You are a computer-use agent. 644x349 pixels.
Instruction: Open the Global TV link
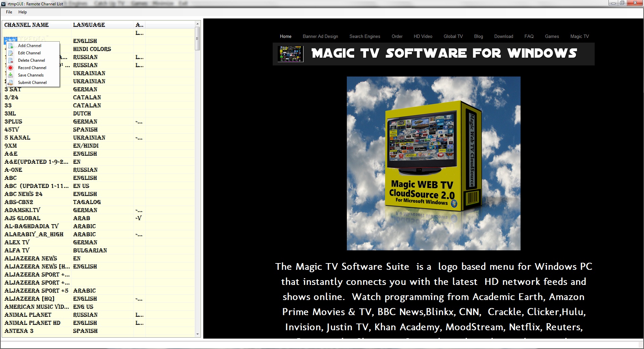click(453, 36)
